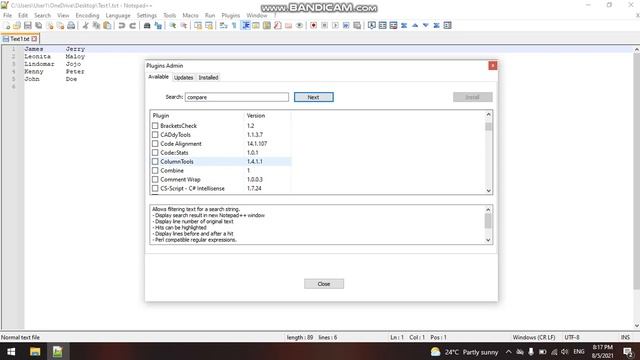Check the ColumnTools plugin checkbox
The image size is (640, 360).
click(x=155, y=162)
